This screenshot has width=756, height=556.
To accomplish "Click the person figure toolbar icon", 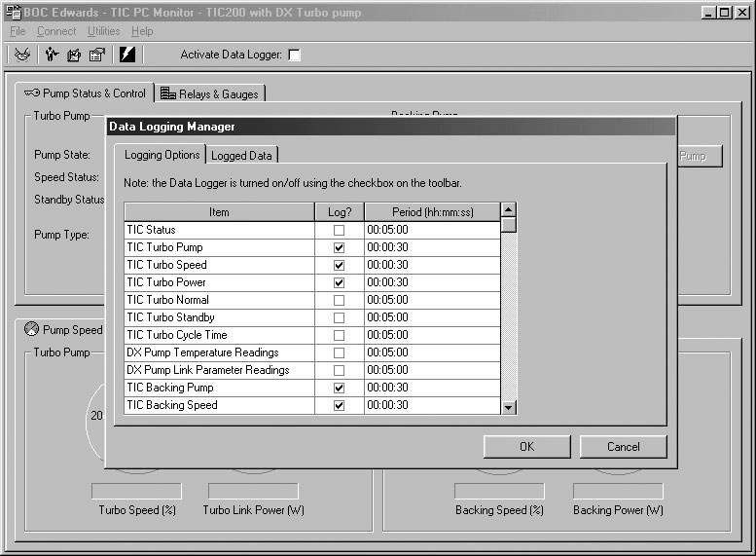I will (x=52, y=55).
